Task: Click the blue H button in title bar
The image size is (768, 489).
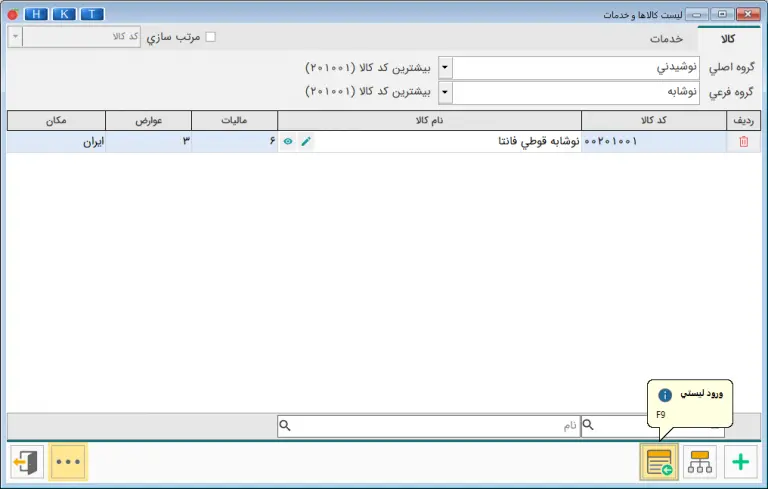Action: (36, 14)
